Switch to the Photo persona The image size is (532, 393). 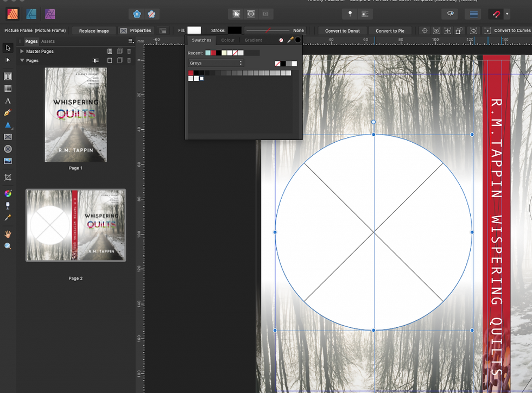click(x=50, y=14)
